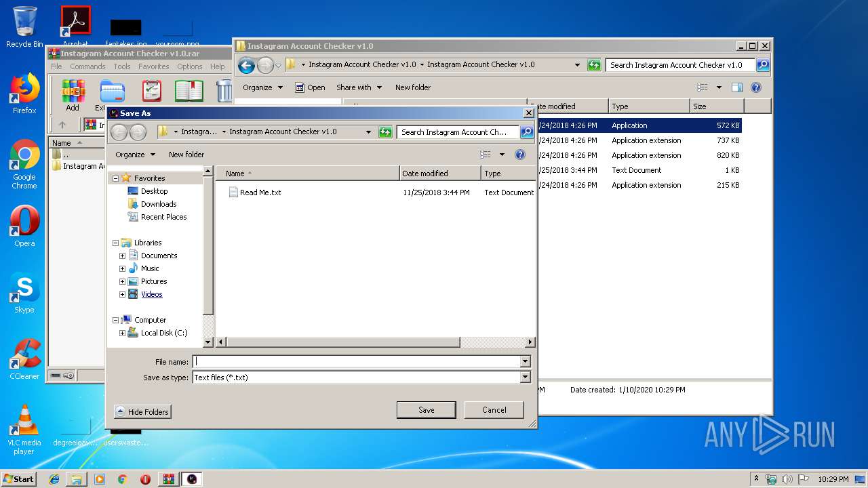Image resolution: width=868 pixels, height=488 pixels.
Task: Open WinRAR Commands menu
Action: (87, 66)
